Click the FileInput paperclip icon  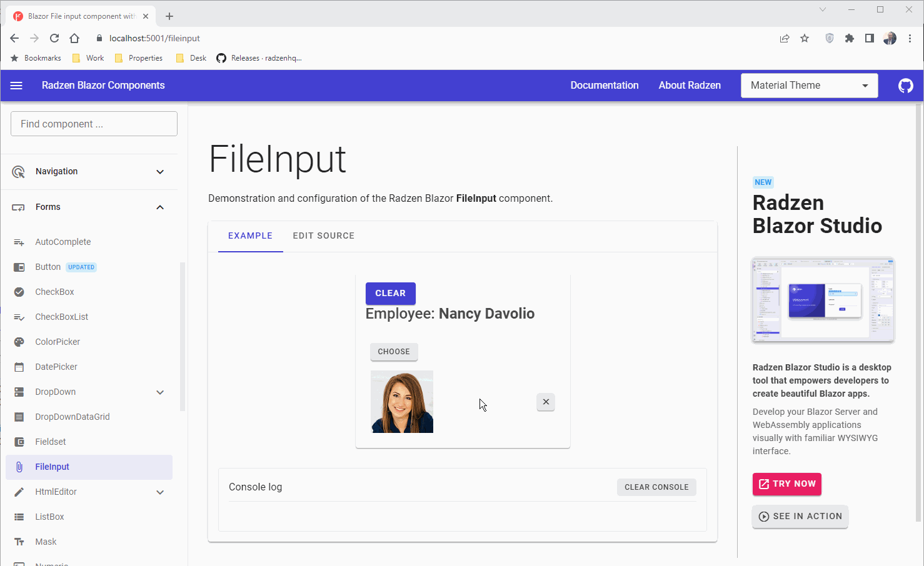pos(19,467)
